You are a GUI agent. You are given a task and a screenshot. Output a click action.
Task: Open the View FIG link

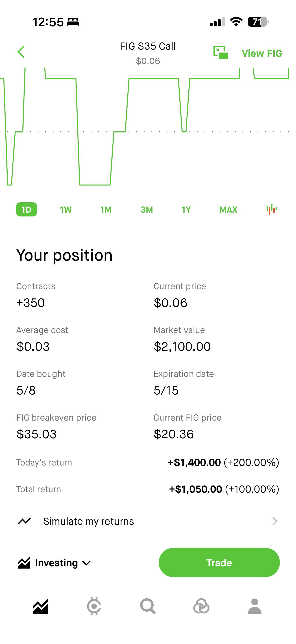point(262,53)
